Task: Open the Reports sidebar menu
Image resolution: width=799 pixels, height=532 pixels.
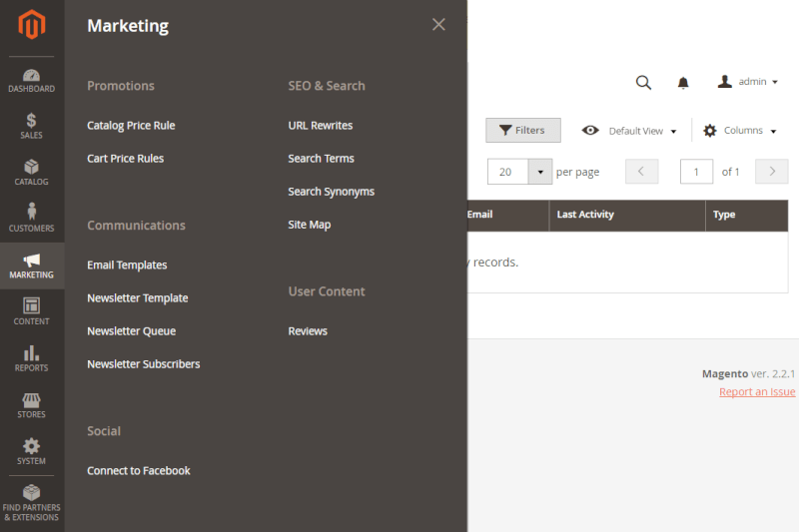Action: pyautogui.click(x=32, y=358)
